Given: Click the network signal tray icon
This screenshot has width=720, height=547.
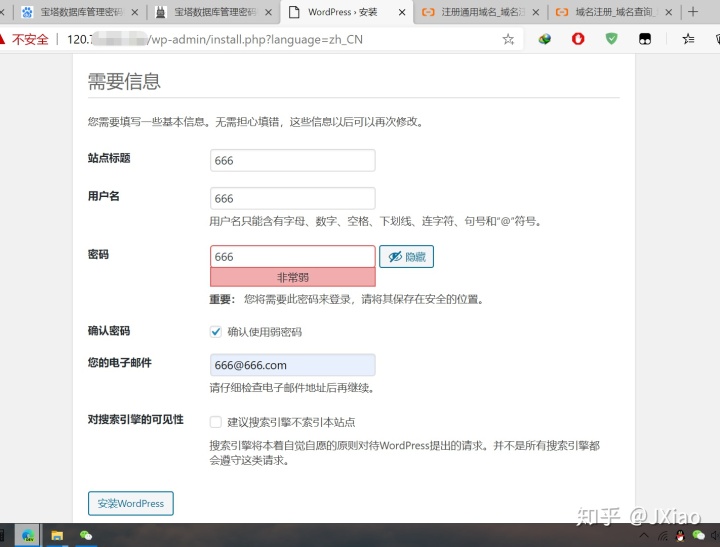Looking at the screenshot, I should (663, 536).
